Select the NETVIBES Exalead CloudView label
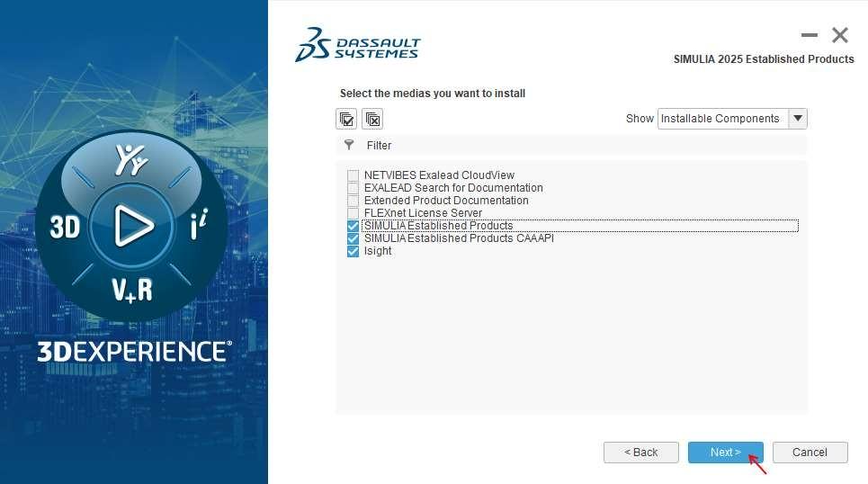 [x=439, y=175]
